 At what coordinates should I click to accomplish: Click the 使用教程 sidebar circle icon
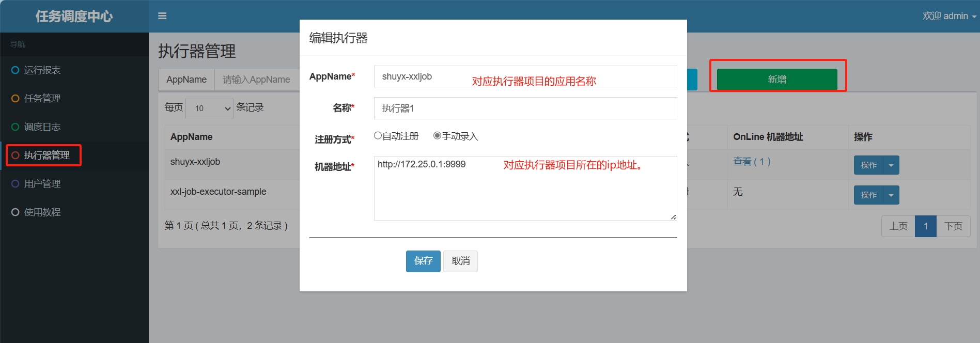click(15, 212)
